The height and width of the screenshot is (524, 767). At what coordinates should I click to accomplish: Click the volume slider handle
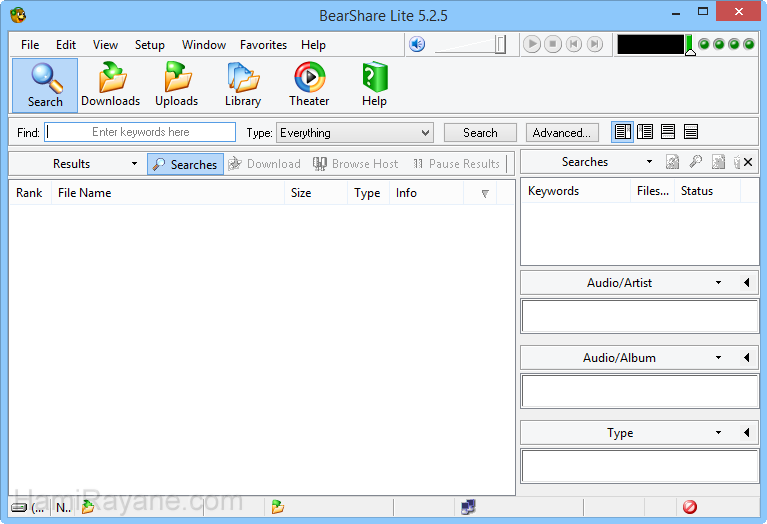[x=500, y=45]
